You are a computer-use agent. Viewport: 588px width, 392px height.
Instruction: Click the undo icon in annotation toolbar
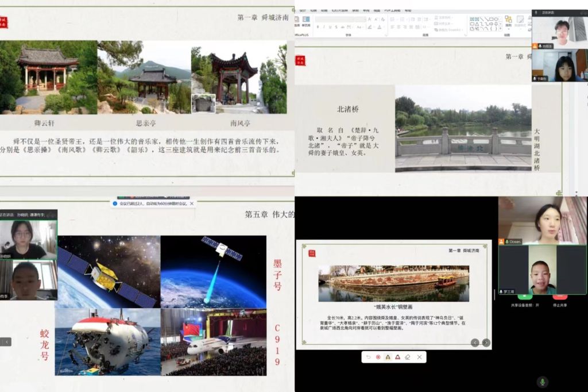tap(368, 357)
